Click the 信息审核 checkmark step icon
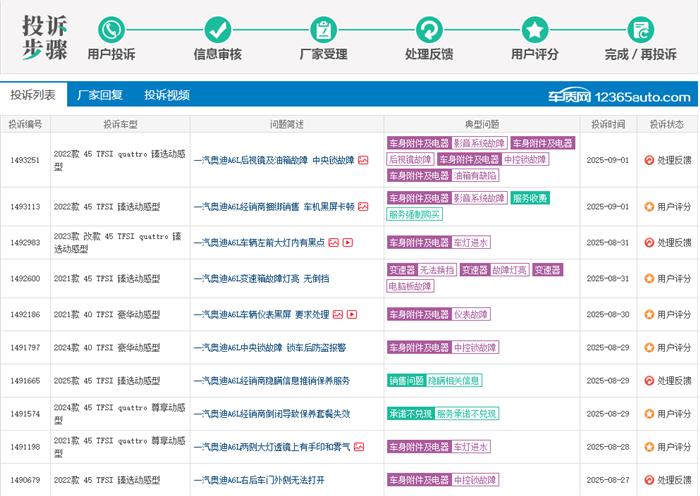700x496 pixels. [217, 30]
